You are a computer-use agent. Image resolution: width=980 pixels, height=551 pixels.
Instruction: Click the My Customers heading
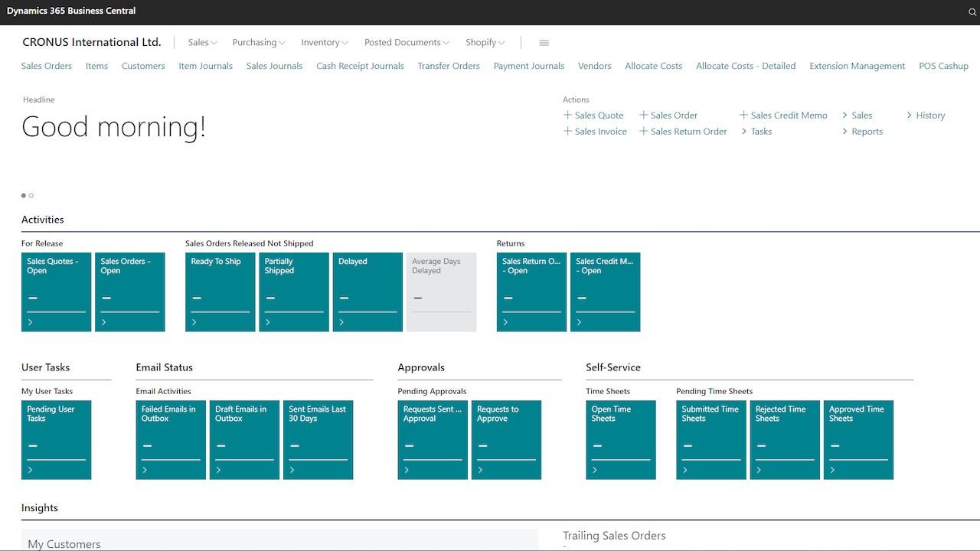click(64, 544)
